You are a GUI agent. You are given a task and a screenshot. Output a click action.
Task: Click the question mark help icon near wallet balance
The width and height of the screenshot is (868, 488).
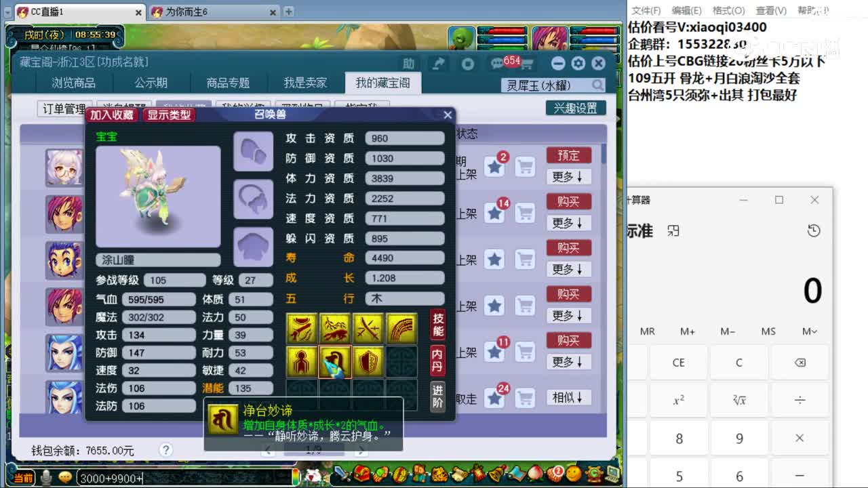tap(166, 450)
